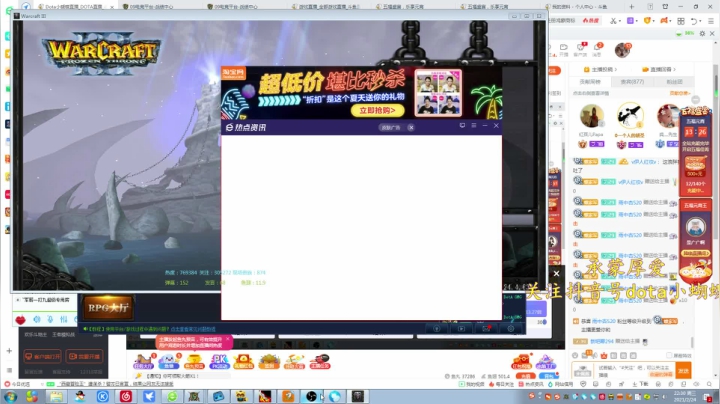This screenshot has width=720, height=404.
Task: Click the chat message input field
Action: [x=635, y=370]
